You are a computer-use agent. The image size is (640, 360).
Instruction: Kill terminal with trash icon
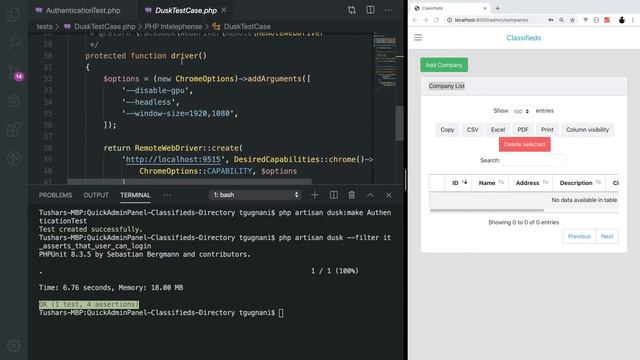(351, 195)
